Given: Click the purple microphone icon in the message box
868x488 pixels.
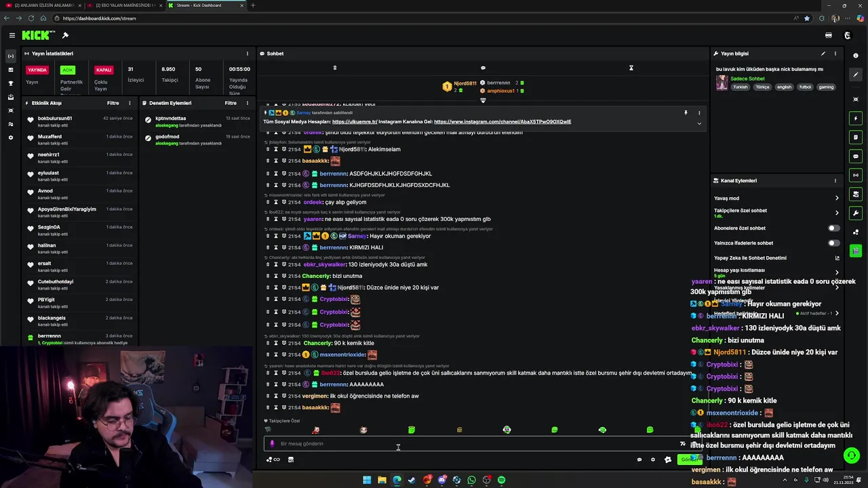Looking at the screenshot, I should [272, 444].
